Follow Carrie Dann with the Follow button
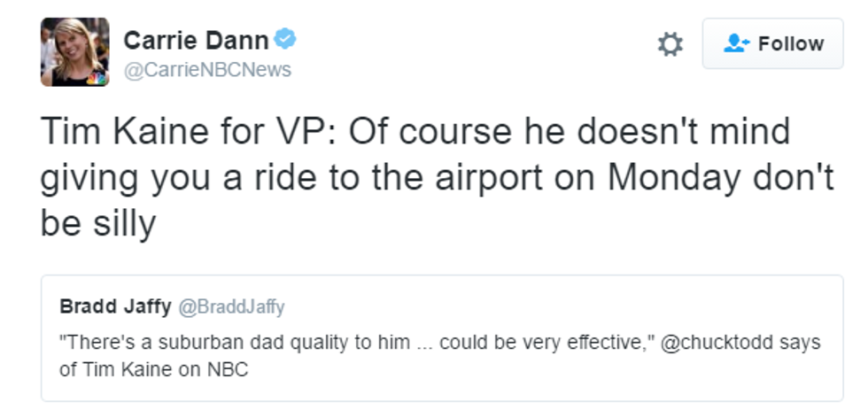 pyautogui.click(x=772, y=43)
